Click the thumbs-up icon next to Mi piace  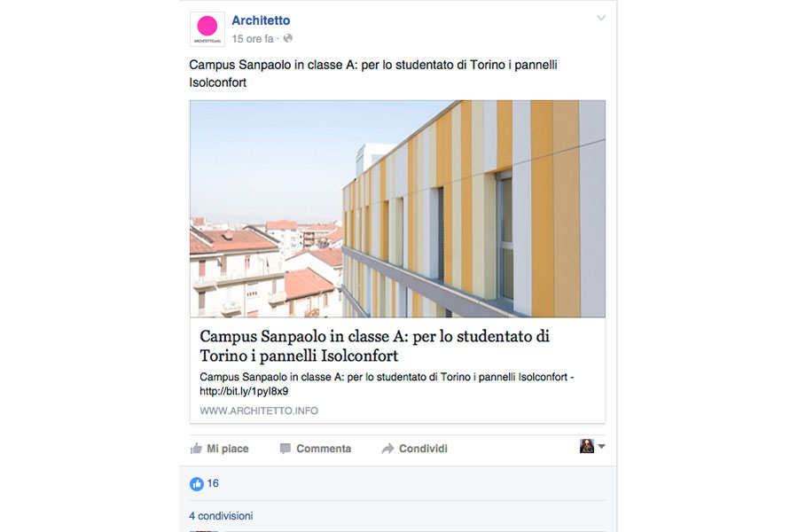(x=196, y=449)
